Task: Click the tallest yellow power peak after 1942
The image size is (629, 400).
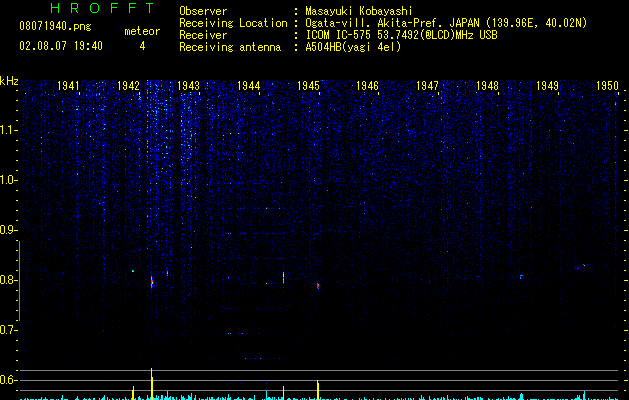Action: (152, 384)
